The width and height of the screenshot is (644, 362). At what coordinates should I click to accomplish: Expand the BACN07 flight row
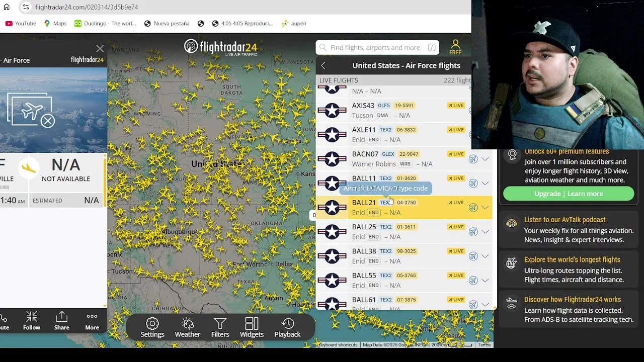[x=485, y=159]
